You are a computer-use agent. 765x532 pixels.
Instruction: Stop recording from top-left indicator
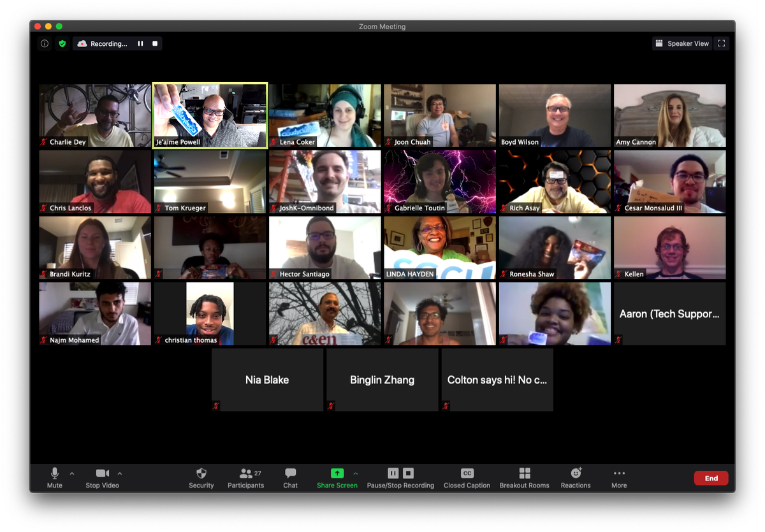point(155,44)
